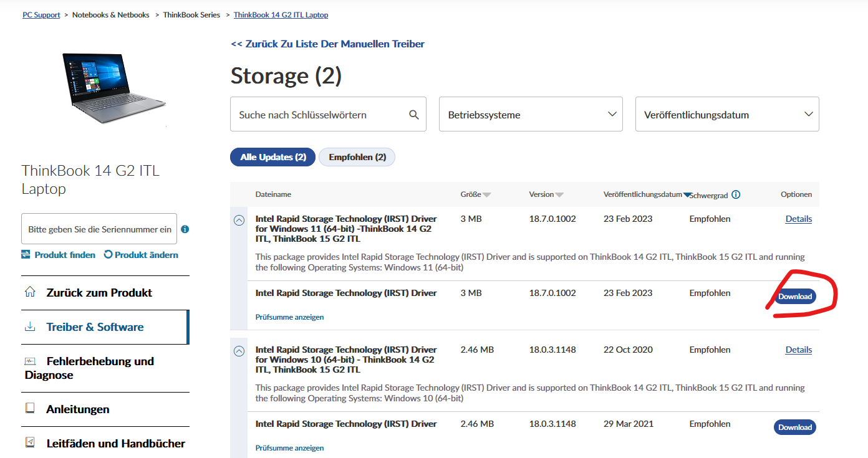Switch to the Empfohlen (2) tab

[357, 157]
